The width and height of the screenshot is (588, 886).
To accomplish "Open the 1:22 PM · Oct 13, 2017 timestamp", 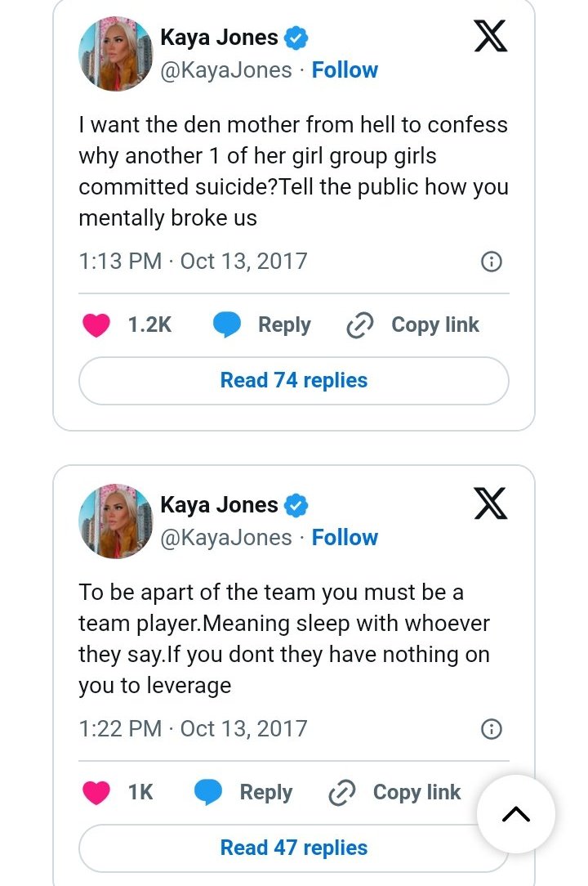I will (193, 729).
